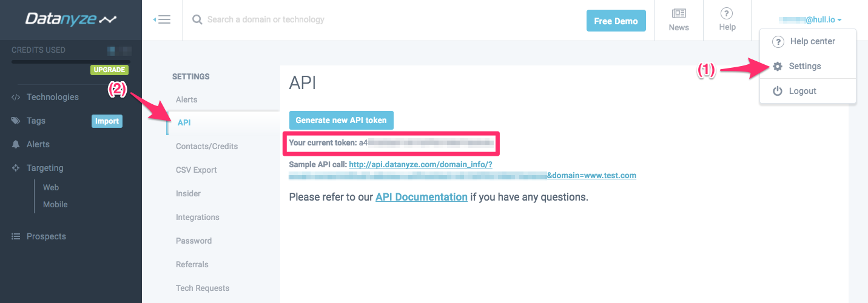Click the Settings gear icon
The image size is (868, 303).
coord(778,67)
